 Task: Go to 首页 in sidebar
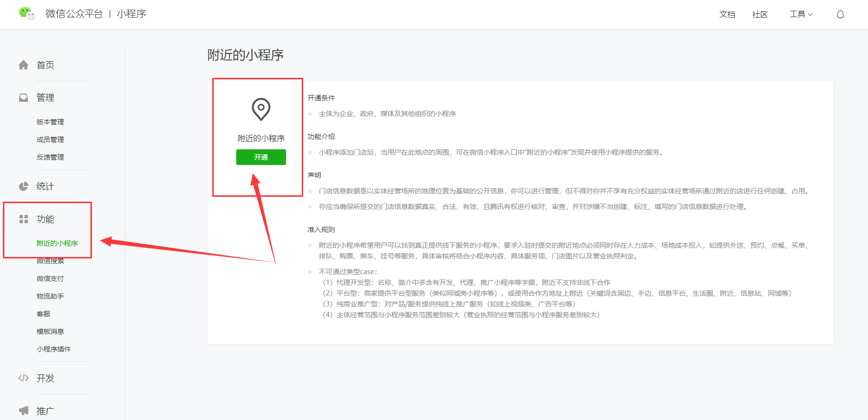pyautogui.click(x=45, y=65)
